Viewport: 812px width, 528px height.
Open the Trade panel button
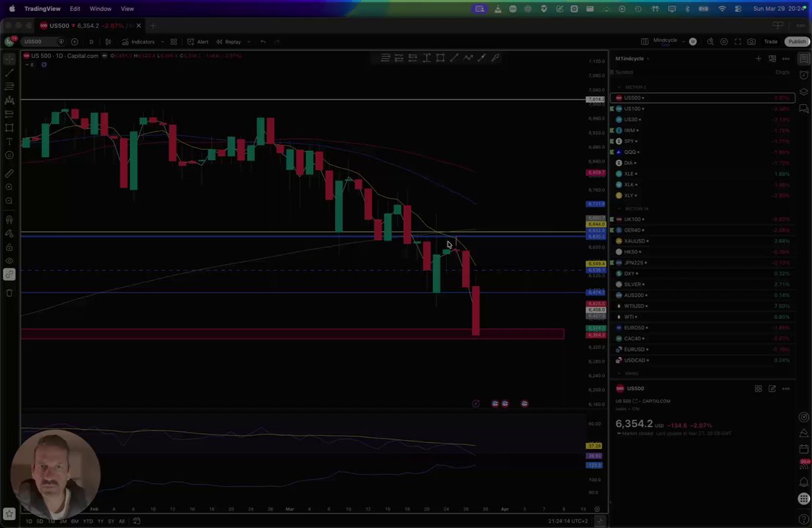pos(770,42)
